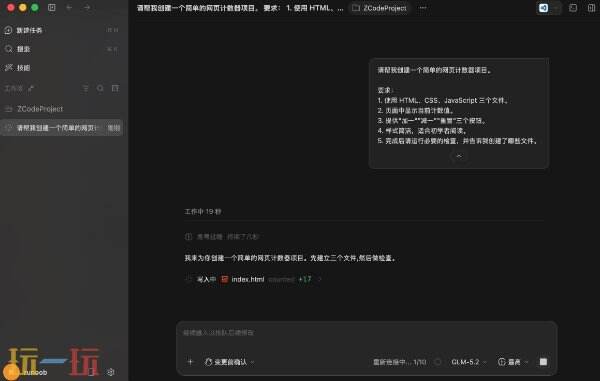The width and height of the screenshot is (600, 381).
Task: Click the search icon in workspace header
Action: tap(100, 88)
